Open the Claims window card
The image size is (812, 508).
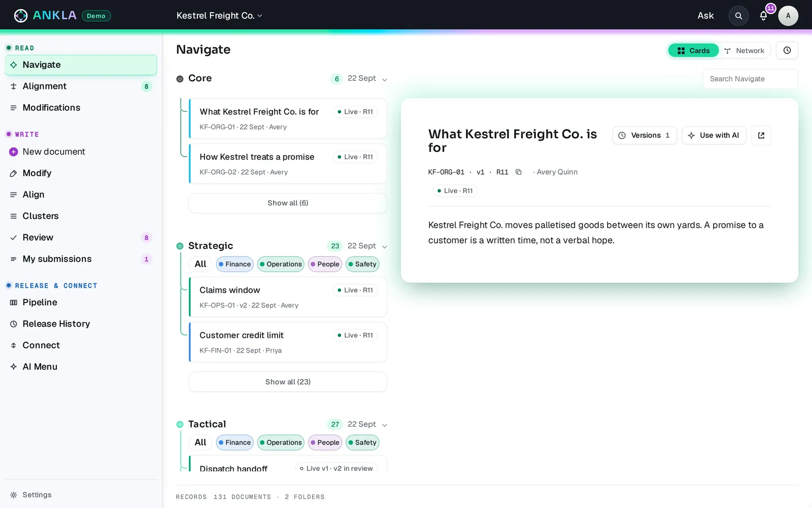pos(288,297)
